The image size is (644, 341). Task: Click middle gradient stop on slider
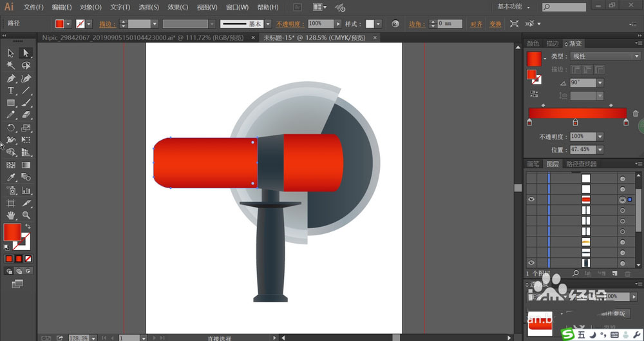(x=575, y=122)
